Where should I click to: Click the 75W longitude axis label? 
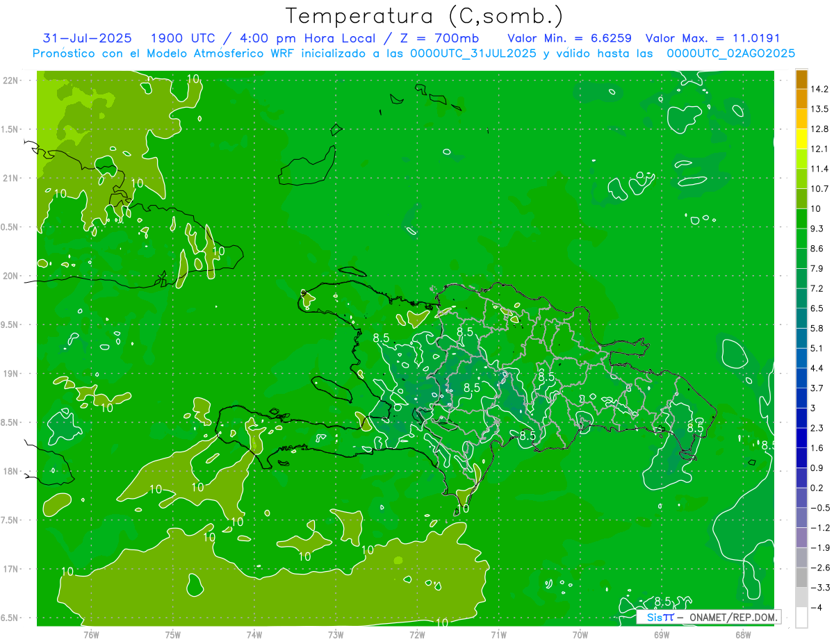(x=173, y=635)
